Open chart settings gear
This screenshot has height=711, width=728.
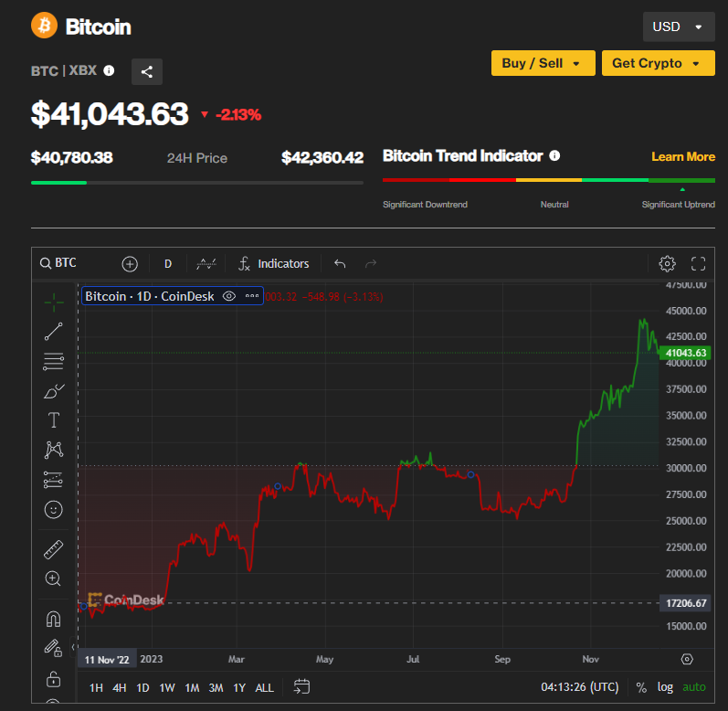pyautogui.click(x=667, y=264)
